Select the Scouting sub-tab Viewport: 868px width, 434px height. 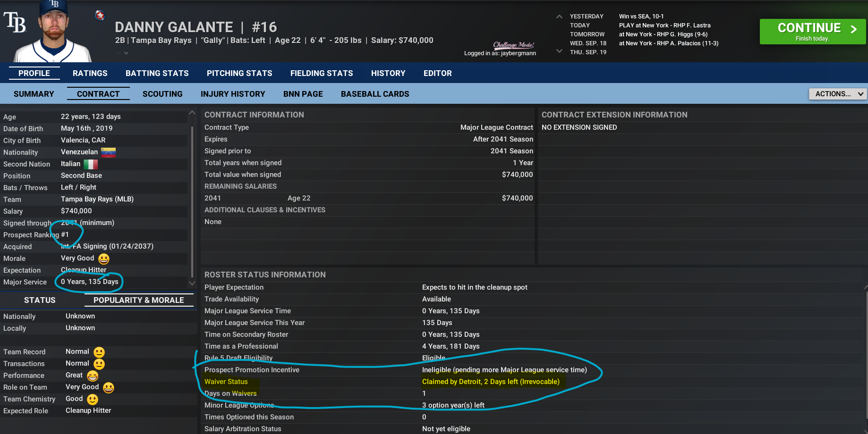click(x=162, y=94)
